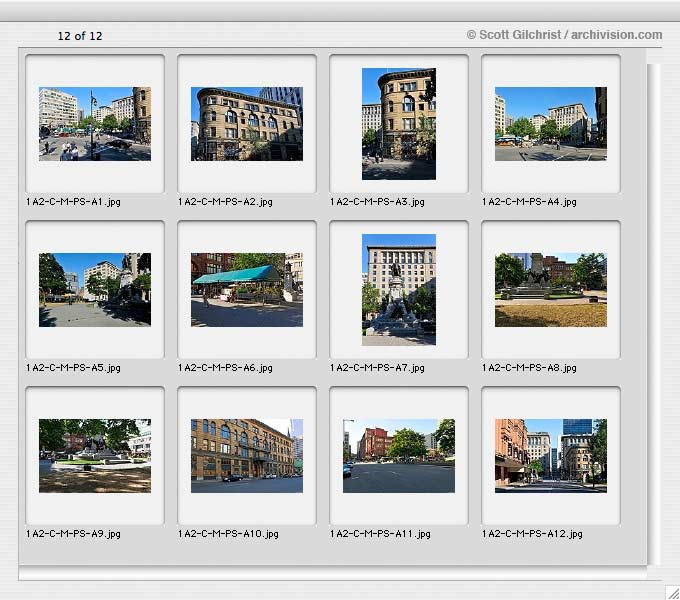Click the vertical scrollbar of the thumbnail grid

[x=654, y=314]
